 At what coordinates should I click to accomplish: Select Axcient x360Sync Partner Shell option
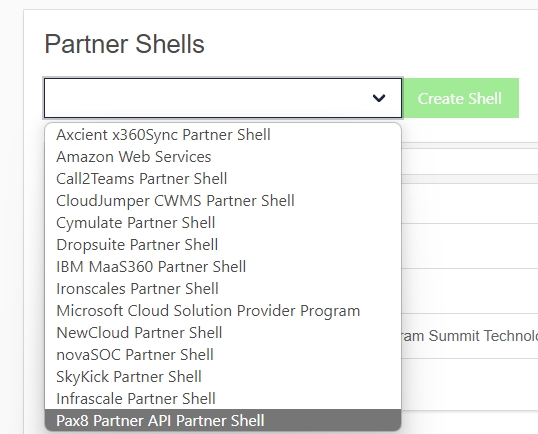(223, 134)
